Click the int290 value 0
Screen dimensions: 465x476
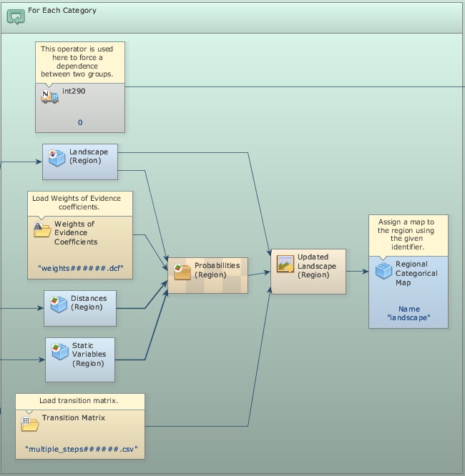coord(80,122)
